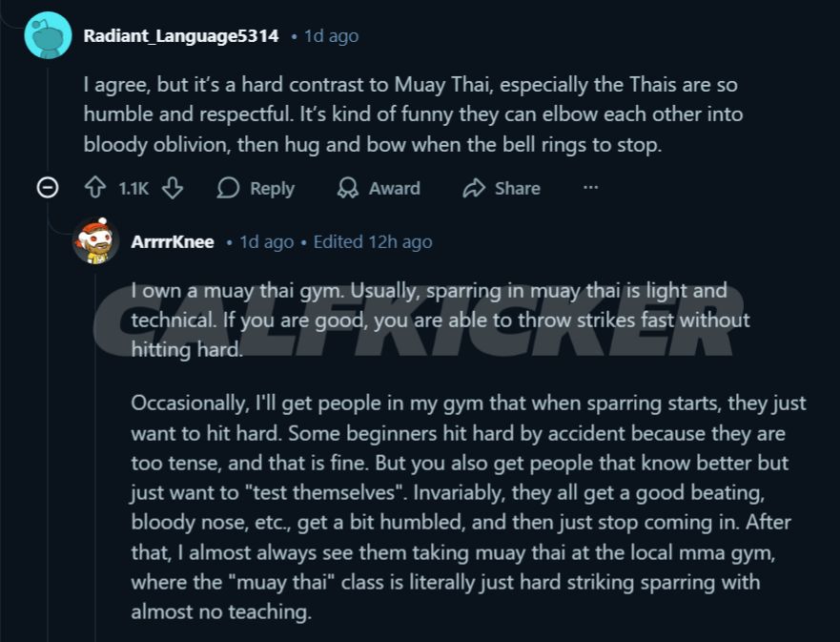The image size is (840, 642).
Task: Open the three-dot more options menu
Action: point(591,188)
